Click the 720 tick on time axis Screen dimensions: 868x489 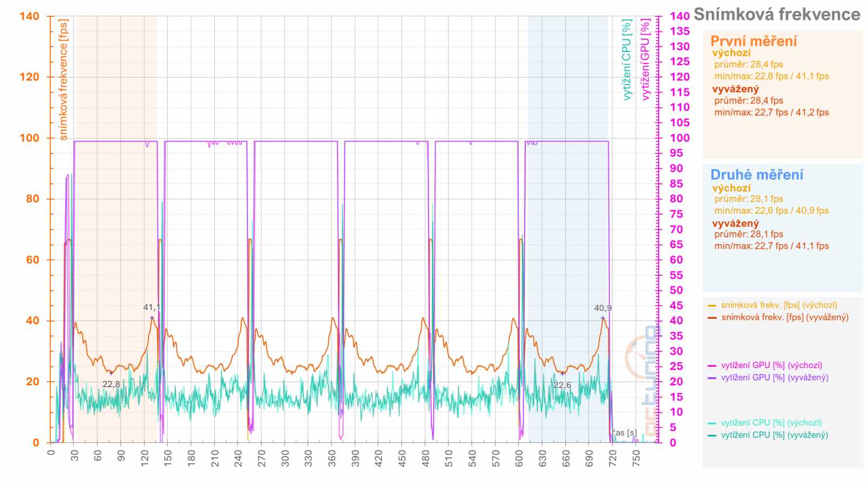[612, 458]
